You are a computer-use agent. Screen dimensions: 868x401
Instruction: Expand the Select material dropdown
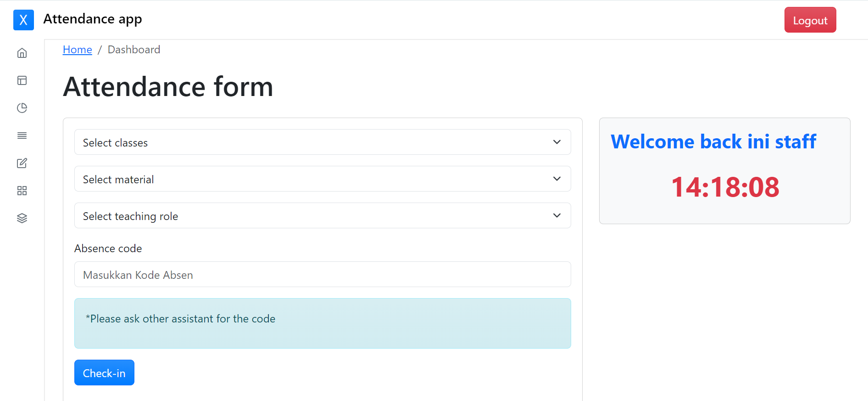(323, 179)
